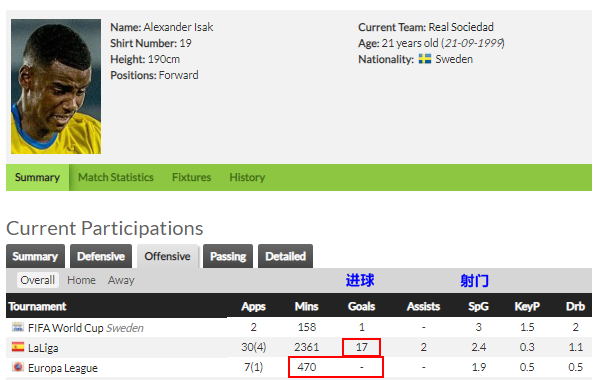The height and width of the screenshot is (380, 600).
Task: Choose the Away filter option
Action: [121, 280]
